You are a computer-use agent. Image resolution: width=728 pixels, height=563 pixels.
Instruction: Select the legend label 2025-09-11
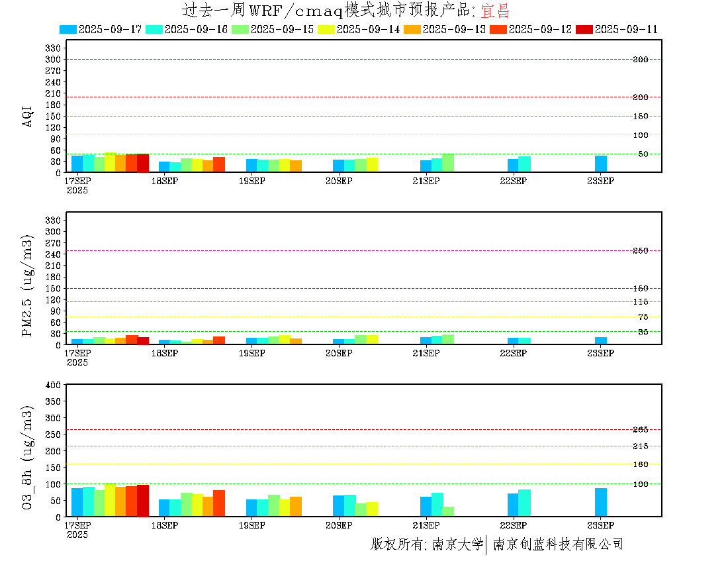626,29
